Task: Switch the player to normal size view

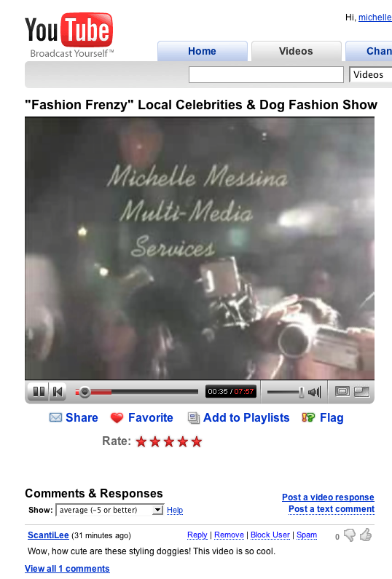Action: click(342, 391)
